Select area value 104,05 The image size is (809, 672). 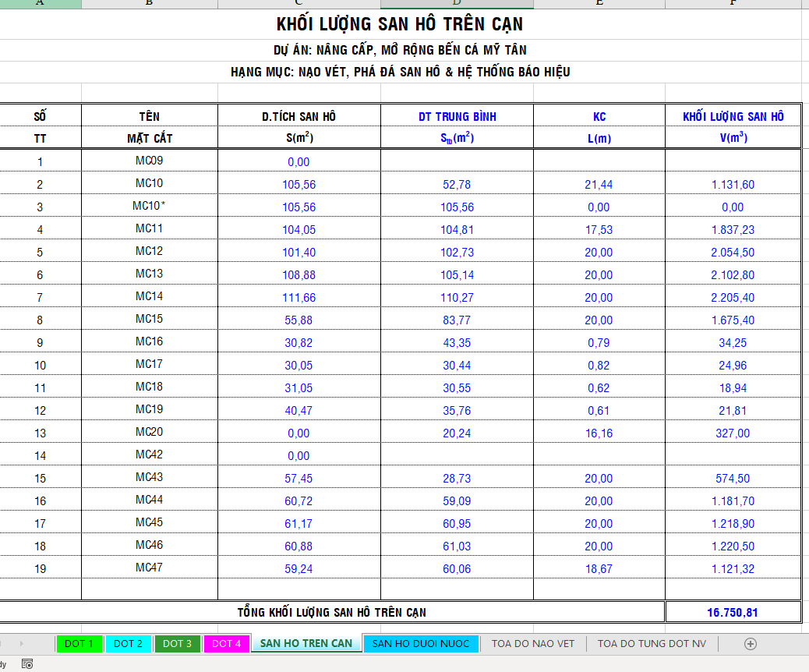click(x=299, y=230)
